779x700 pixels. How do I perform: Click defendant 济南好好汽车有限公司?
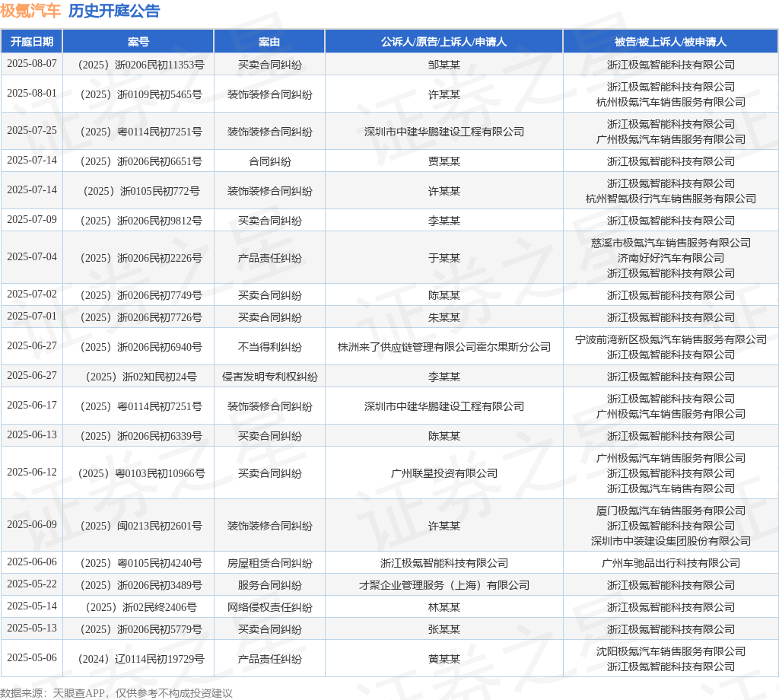[x=671, y=259]
